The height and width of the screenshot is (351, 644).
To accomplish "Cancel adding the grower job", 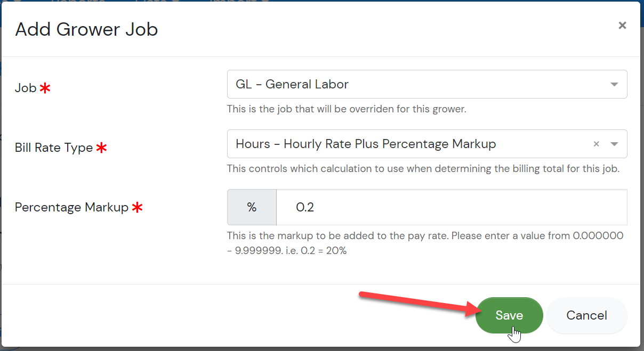I will pos(586,315).
